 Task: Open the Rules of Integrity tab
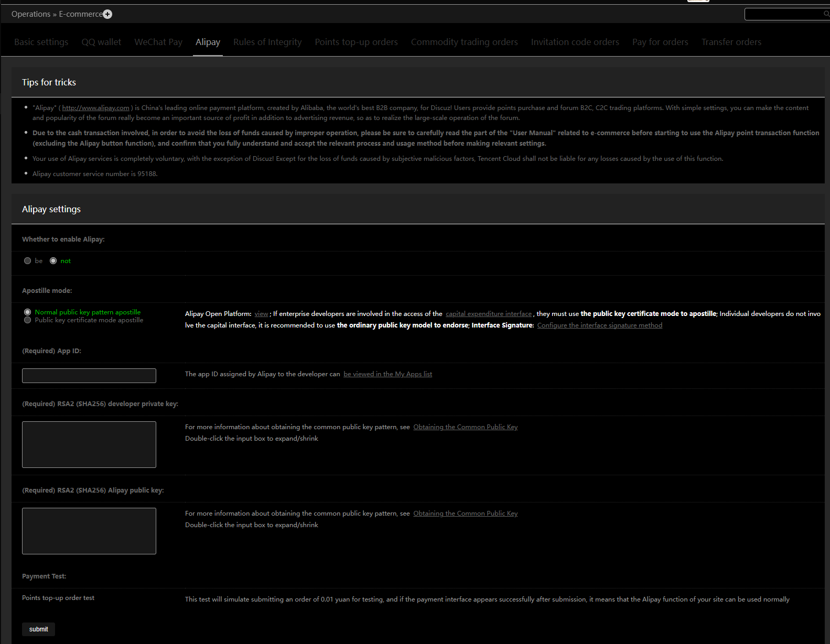[x=267, y=42]
